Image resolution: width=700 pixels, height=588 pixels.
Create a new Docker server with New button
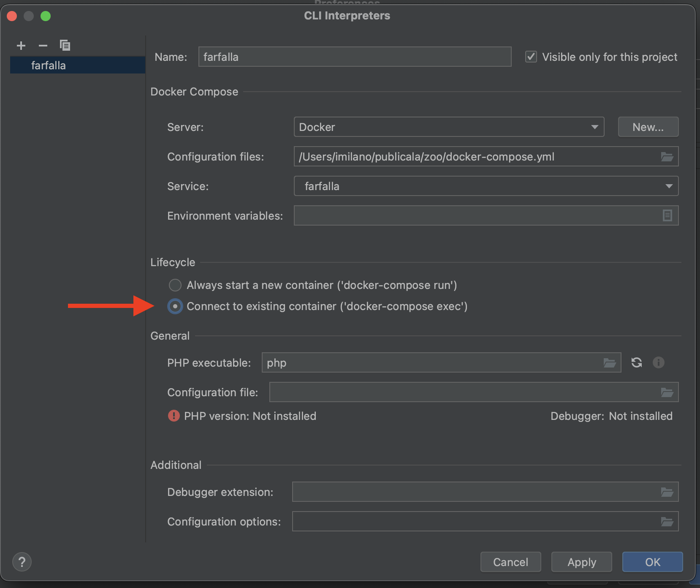click(648, 127)
